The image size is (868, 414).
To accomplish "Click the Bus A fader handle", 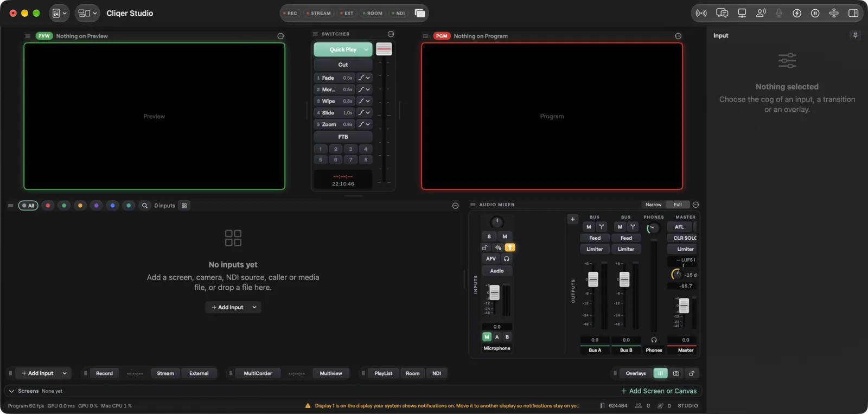I will [593, 279].
